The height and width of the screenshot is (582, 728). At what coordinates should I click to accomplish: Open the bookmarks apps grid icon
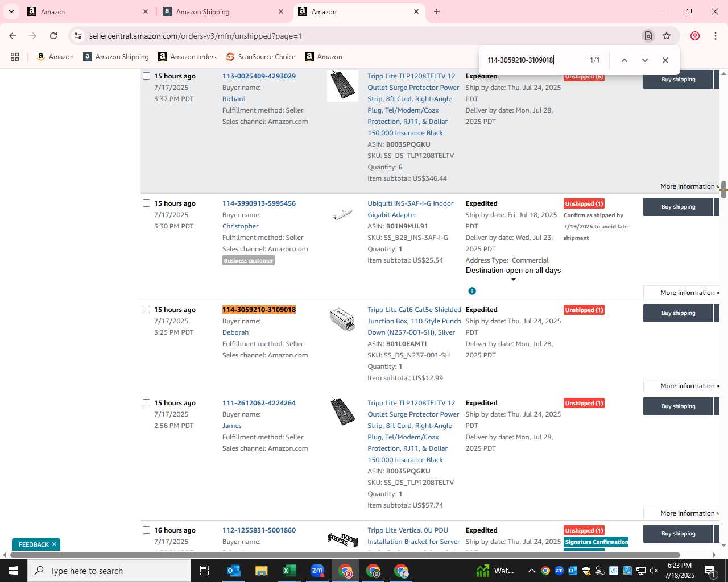(15, 57)
